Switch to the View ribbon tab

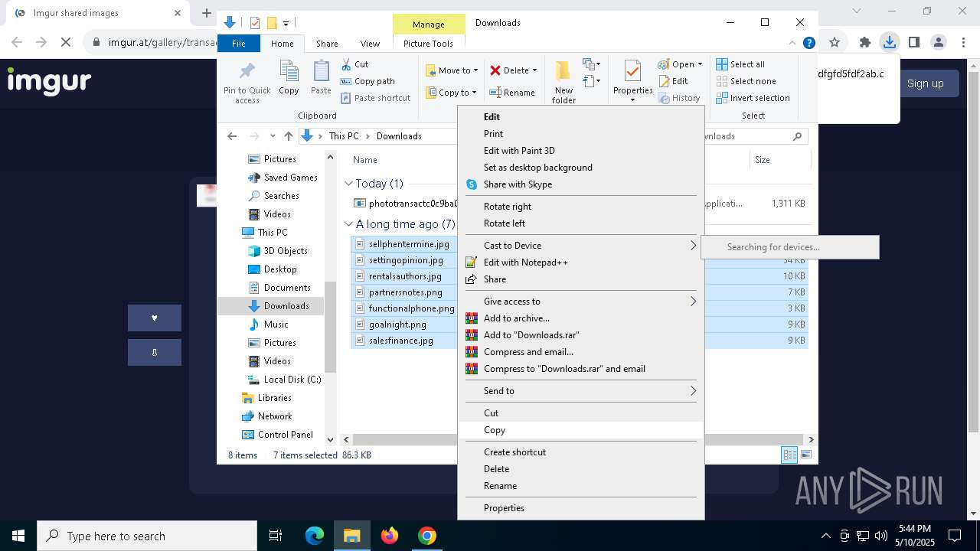click(370, 44)
